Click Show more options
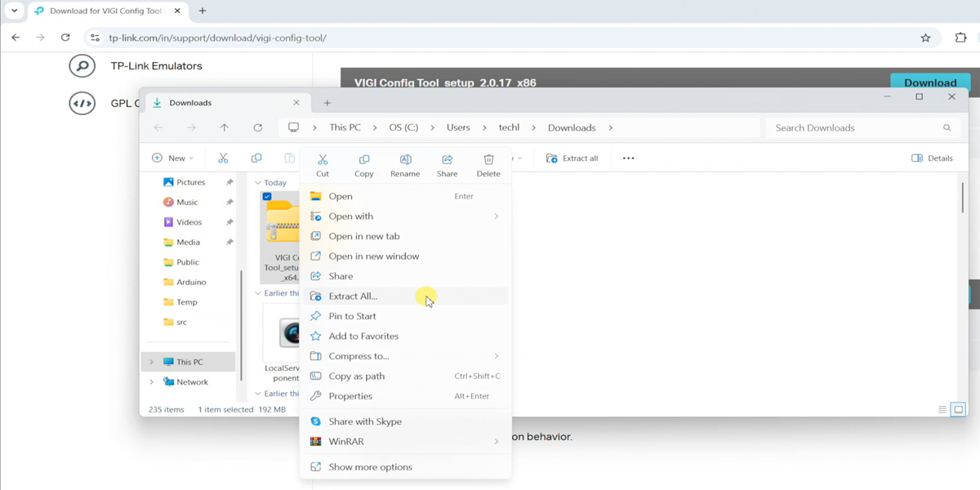The width and height of the screenshot is (980, 490). point(405,467)
